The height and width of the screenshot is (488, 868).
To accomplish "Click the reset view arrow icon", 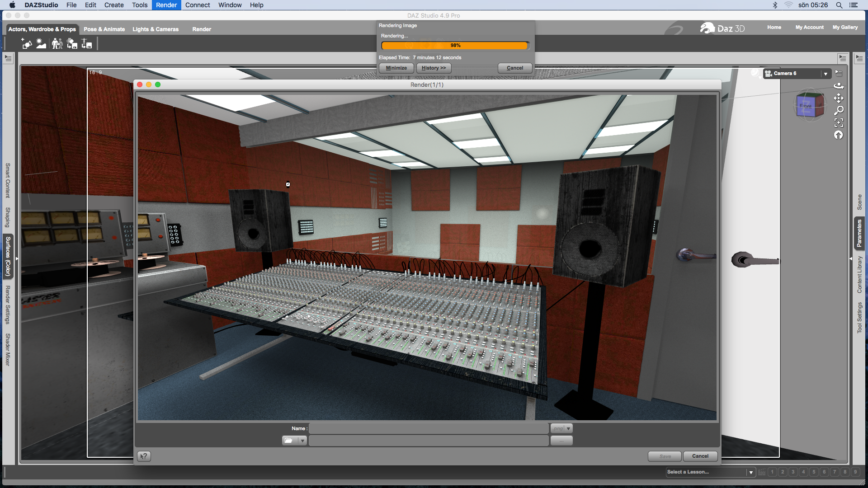I will 839,135.
